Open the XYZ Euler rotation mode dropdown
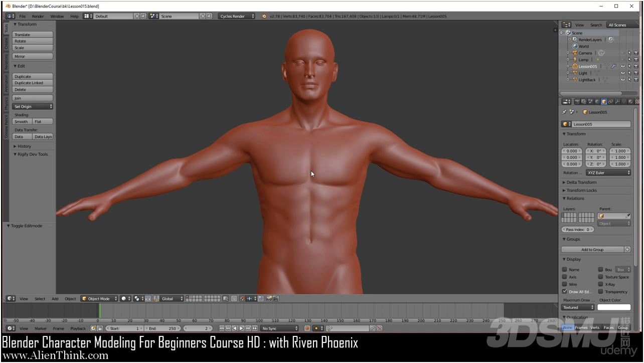This screenshot has height=363, width=644. (608, 172)
